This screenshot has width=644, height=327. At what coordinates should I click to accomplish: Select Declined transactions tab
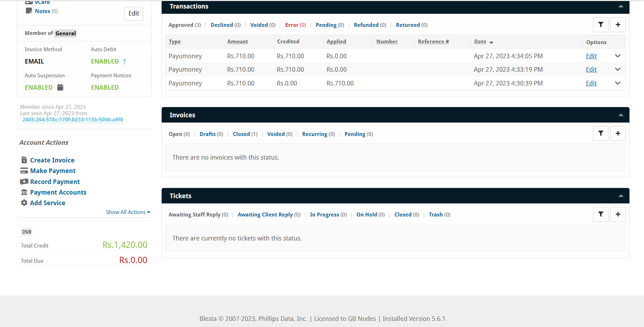(226, 25)
